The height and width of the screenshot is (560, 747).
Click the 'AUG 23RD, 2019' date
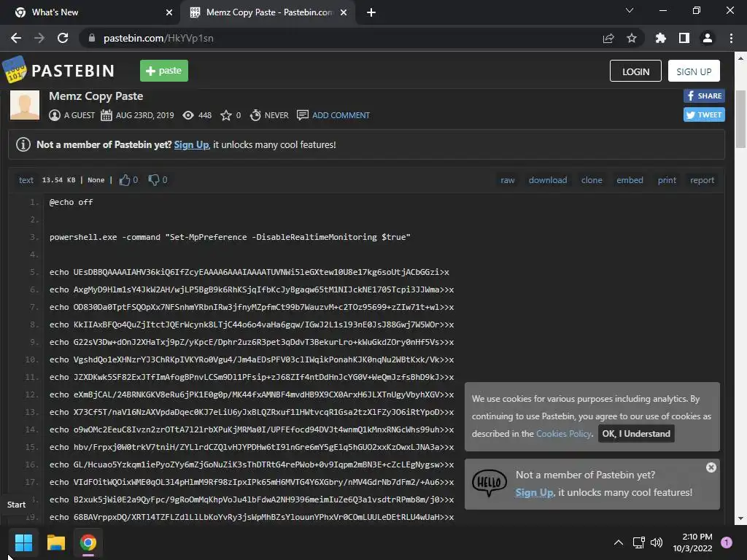coord(144,115)
